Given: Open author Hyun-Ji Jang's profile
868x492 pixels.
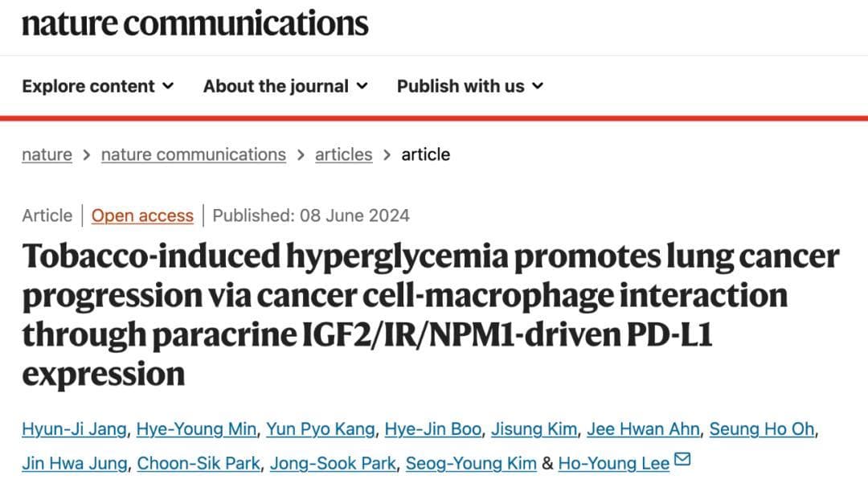Looking at the screenshot, I should [74, 429].
